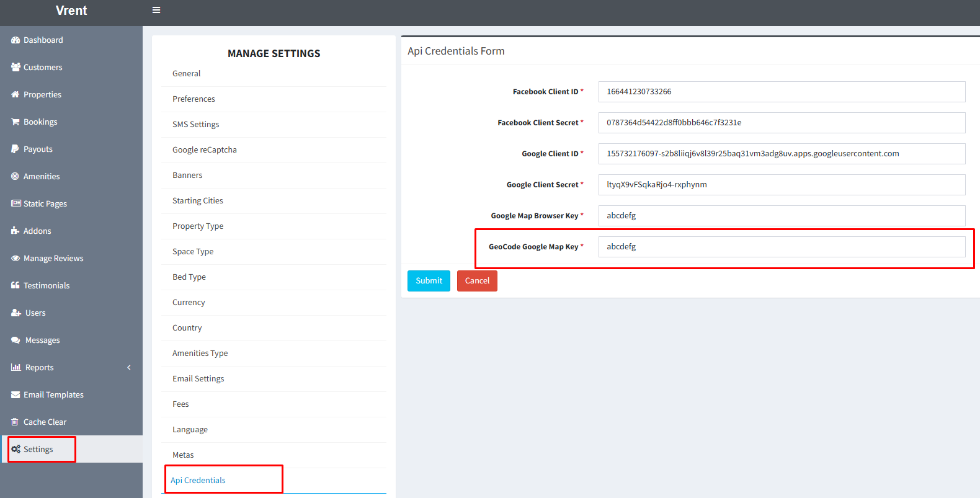Go to Email Settings page
The image size is (980, 498).
198,379
